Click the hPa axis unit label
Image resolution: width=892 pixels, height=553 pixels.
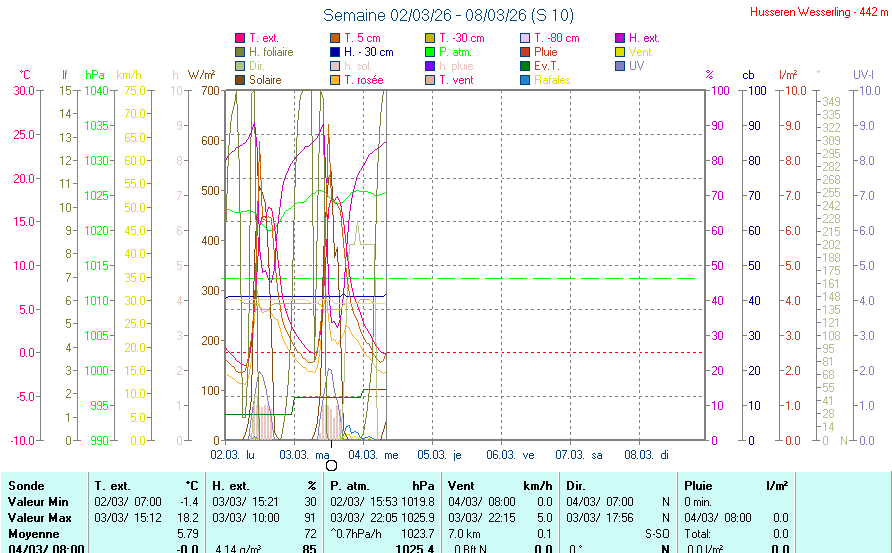(94, 75)
